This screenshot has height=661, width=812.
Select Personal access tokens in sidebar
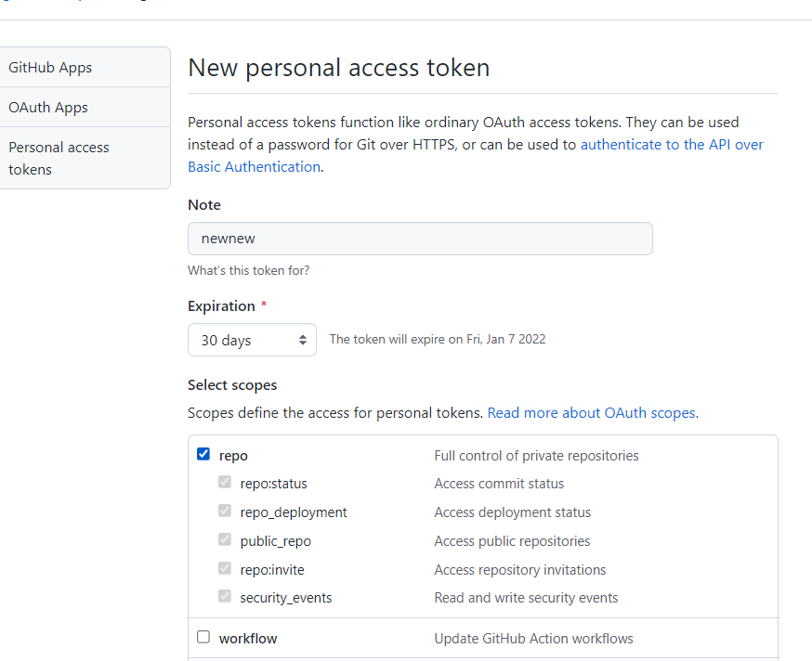(x=59, y=158)
